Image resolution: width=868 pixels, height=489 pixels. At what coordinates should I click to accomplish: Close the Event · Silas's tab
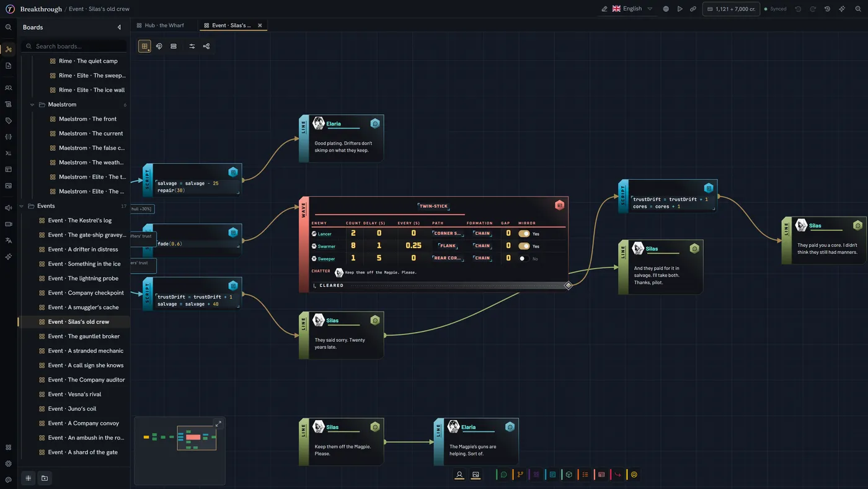point(260,25)
